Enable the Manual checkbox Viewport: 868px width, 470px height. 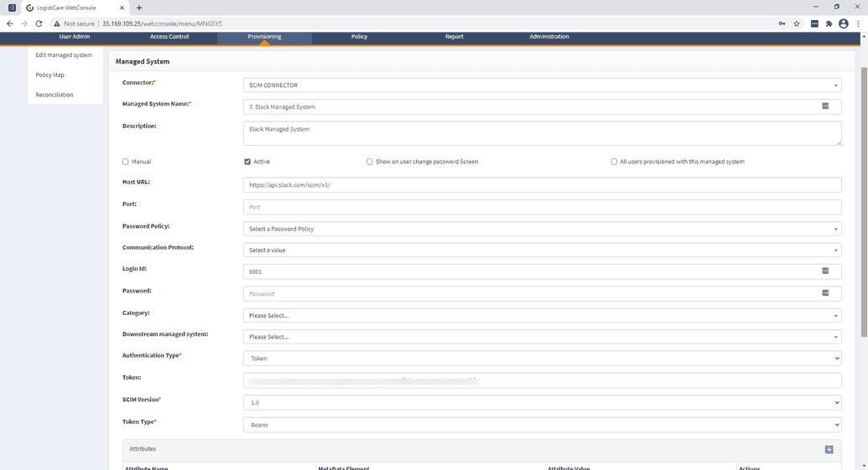point(126,162)
